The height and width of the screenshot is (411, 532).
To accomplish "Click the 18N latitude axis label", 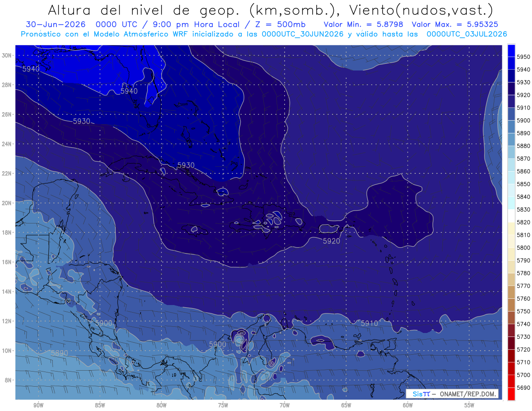I will point(7,233).
